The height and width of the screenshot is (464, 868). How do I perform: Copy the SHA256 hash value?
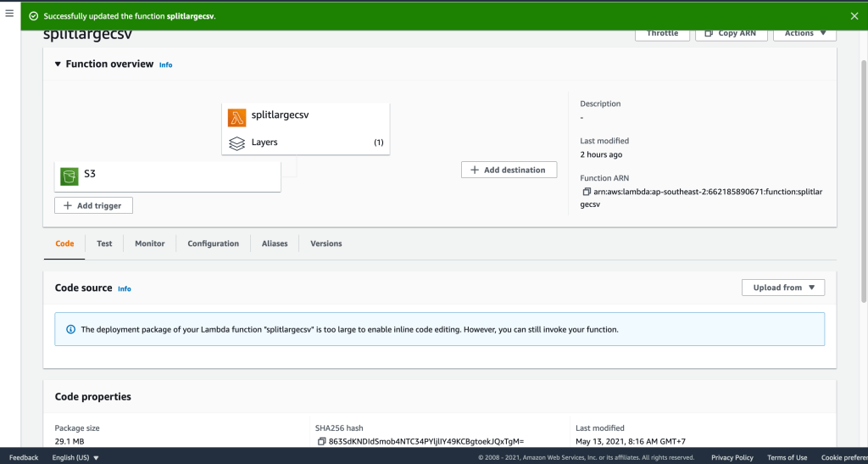pyautogui.click(x=321, y=441)
